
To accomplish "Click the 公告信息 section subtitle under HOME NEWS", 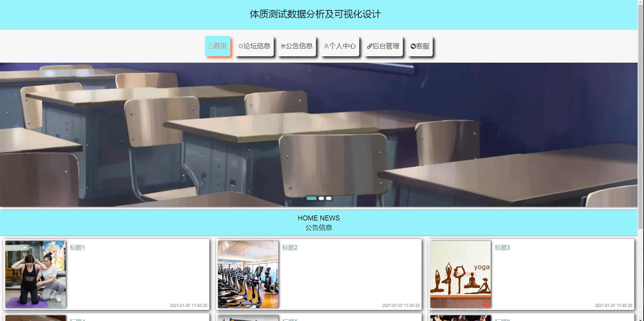I will point(319,228).
